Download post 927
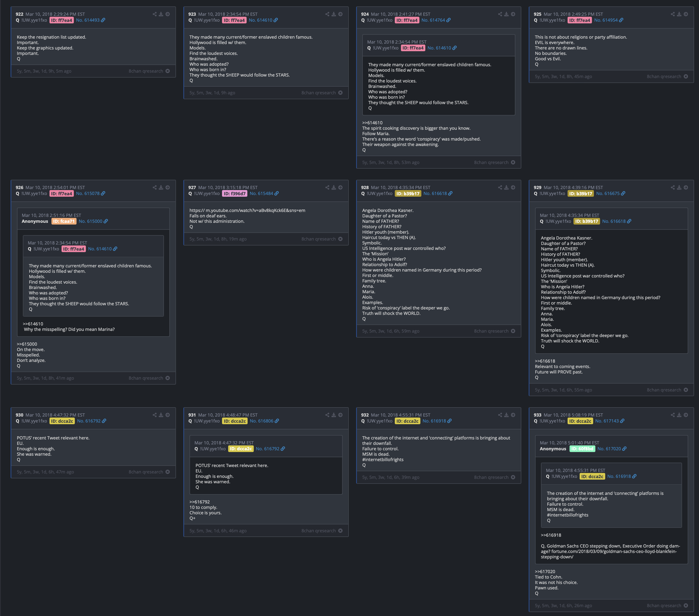This screenshot has width=699, height=616. [334, 187]
